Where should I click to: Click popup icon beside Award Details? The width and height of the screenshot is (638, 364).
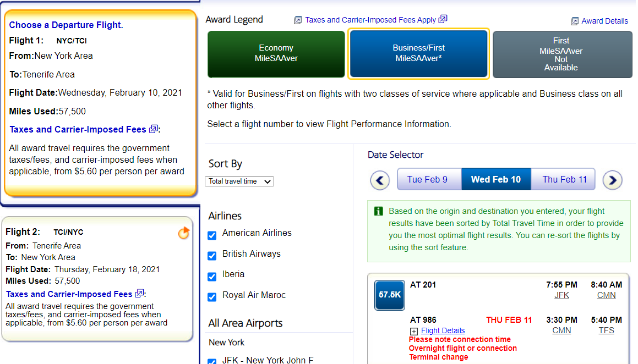coord(575,21)
